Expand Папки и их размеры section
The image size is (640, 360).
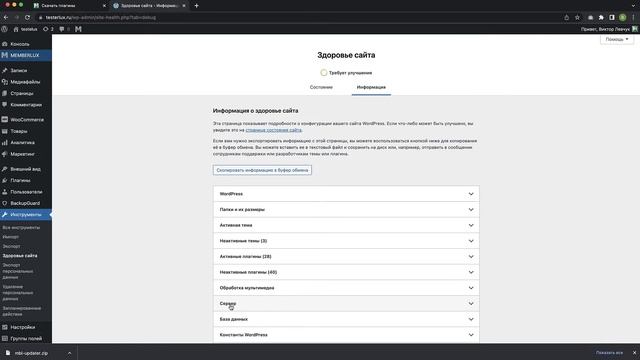tap(346, 209)
